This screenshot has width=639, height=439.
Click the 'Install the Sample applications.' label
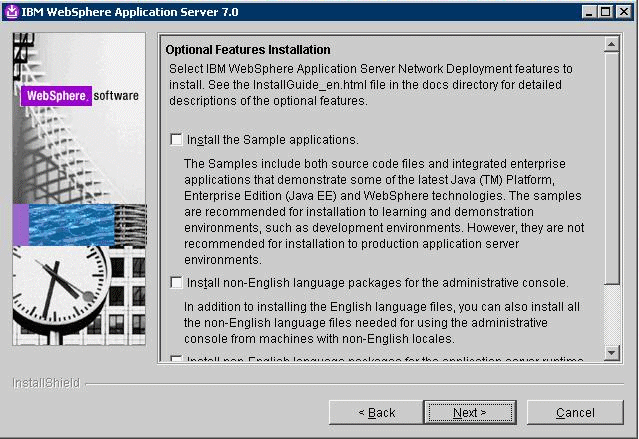tap(273, 140)
